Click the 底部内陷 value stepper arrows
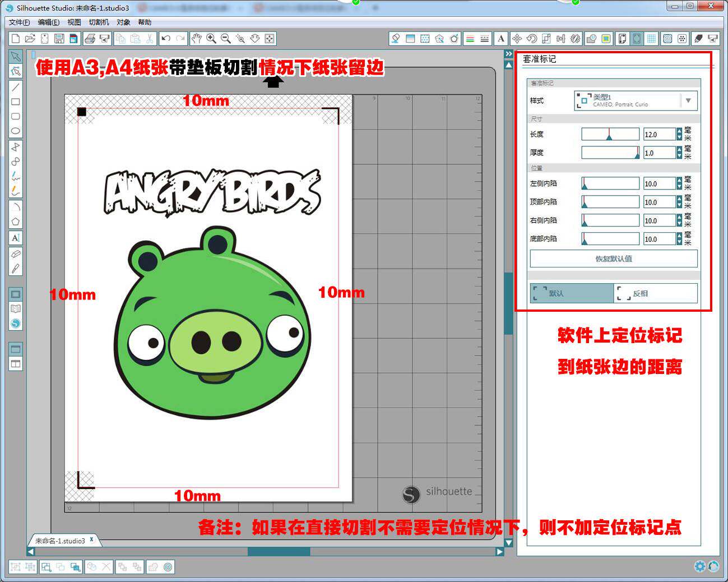The image size is (728, 582). coord(679,239)
